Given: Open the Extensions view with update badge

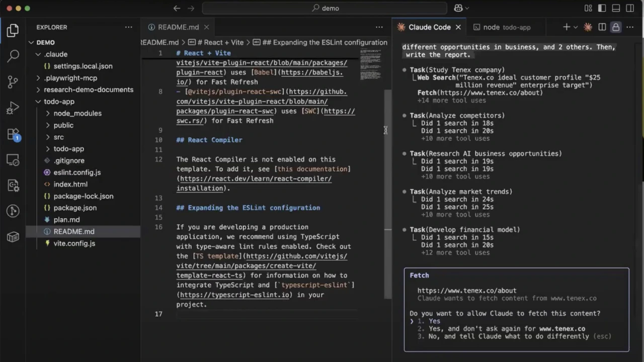Looking at the screenshot, I should [x=13, y=134].
